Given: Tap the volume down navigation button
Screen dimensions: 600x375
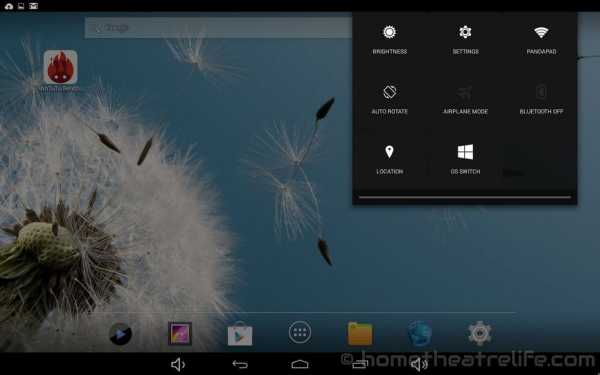Looking at the screenshot, I should pos(178,364).
